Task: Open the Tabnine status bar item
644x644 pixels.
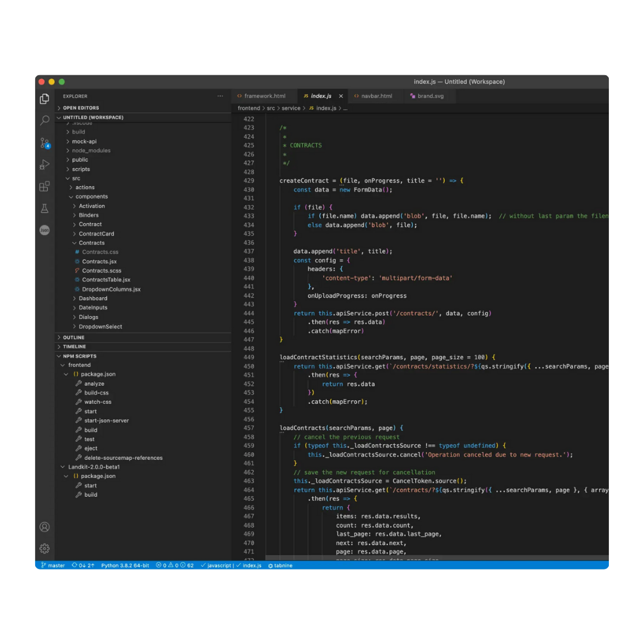Action: coord(280,565)
